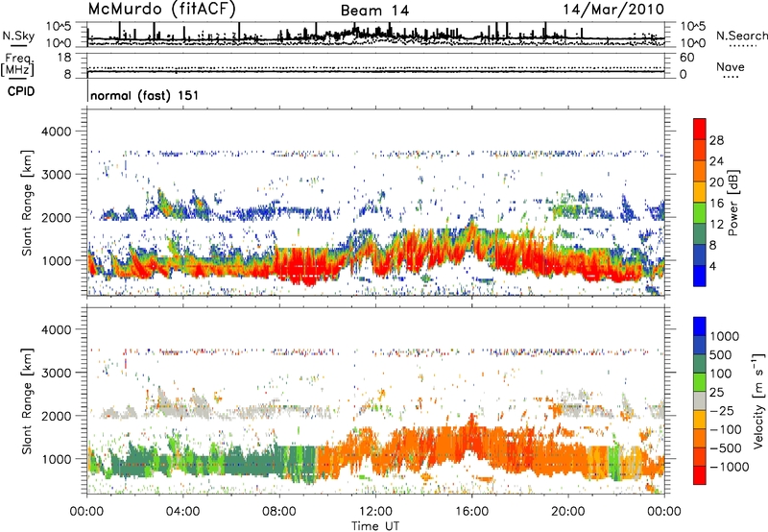Pick the gray segment of Velocity color bar
768x532 pixels.
[x=700, y=401]
